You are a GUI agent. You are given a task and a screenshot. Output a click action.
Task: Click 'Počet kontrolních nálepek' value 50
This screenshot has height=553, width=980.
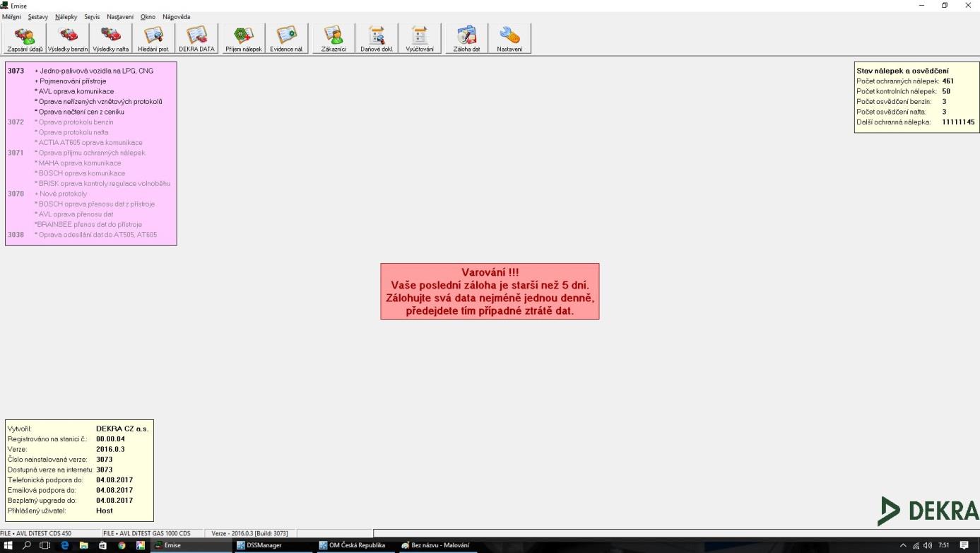946,91
